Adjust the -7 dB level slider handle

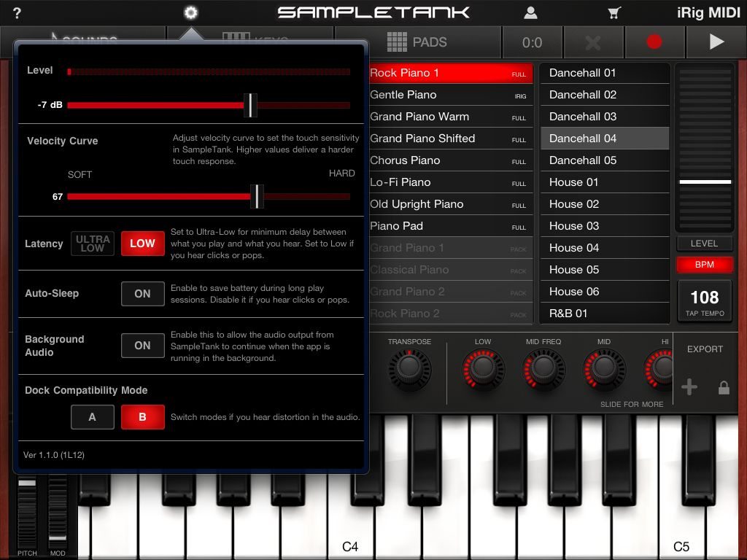250,105
